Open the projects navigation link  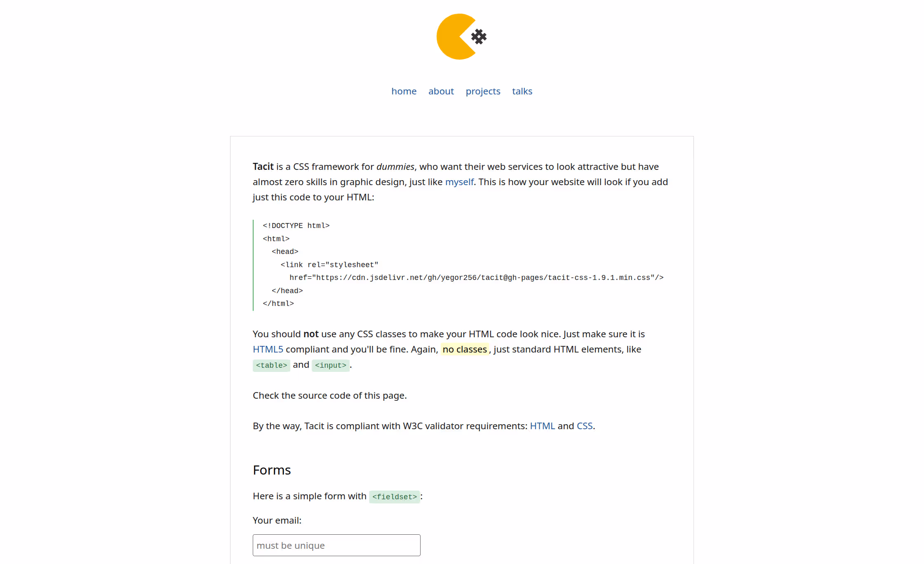[483, 91]
